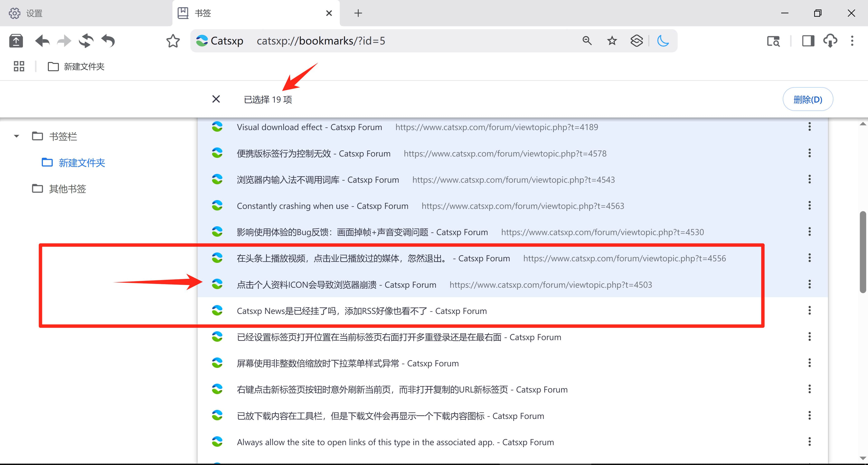
Task: Open more options for 便携版标签行为控制无效 bookmark
Action: (x=809, y=153)
